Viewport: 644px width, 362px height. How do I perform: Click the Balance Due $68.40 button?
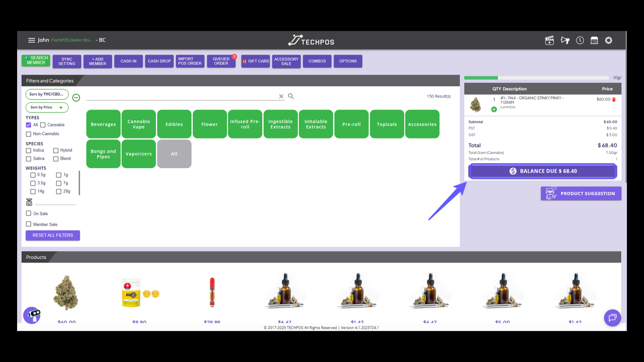[x=543, y=171]
